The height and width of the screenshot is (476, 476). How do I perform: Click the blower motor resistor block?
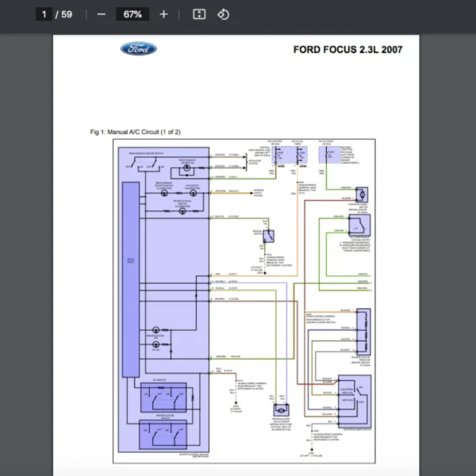(x=363, y=332)
